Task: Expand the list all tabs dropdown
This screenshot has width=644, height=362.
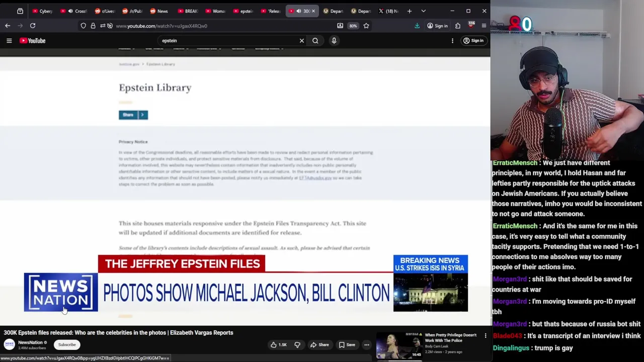Action: click(423, 11)
